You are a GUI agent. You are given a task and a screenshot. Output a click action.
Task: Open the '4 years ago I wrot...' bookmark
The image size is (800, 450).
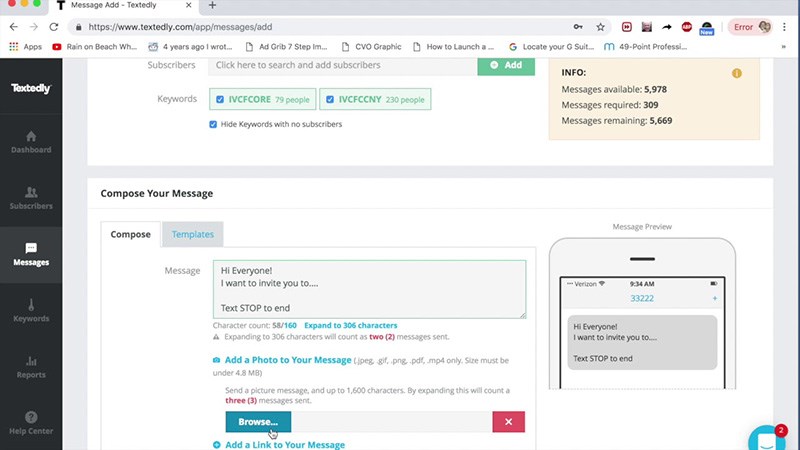pyautogui.click(x=190, y=46)
